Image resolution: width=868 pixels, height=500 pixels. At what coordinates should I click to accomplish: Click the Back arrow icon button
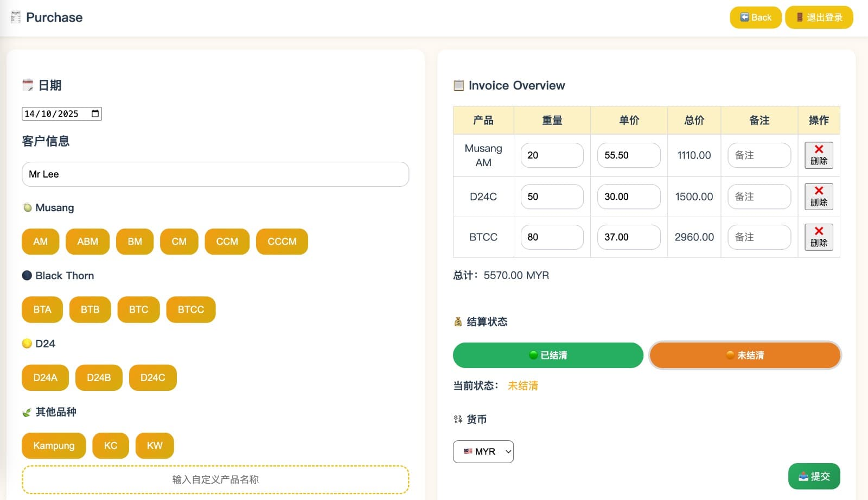744,17
